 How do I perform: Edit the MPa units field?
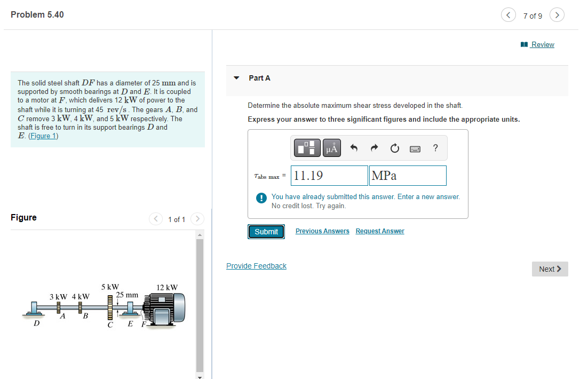(408, 176)
